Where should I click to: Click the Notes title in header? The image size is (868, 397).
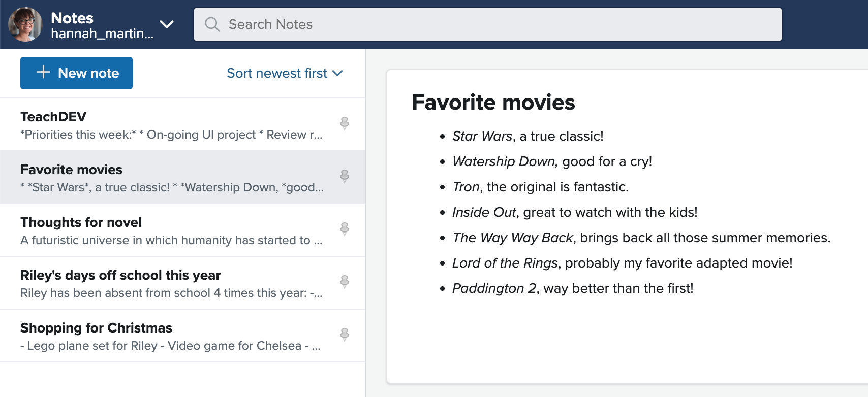(x=72, y=18)
